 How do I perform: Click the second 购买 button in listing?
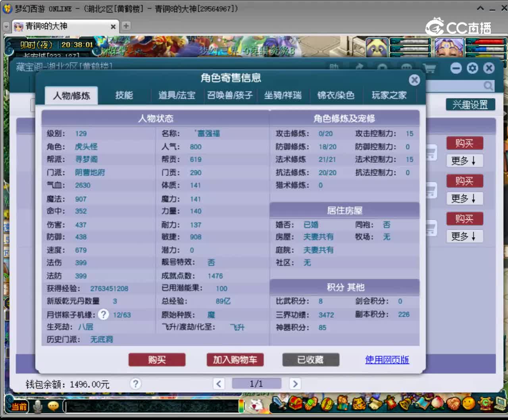pos(464,181)
